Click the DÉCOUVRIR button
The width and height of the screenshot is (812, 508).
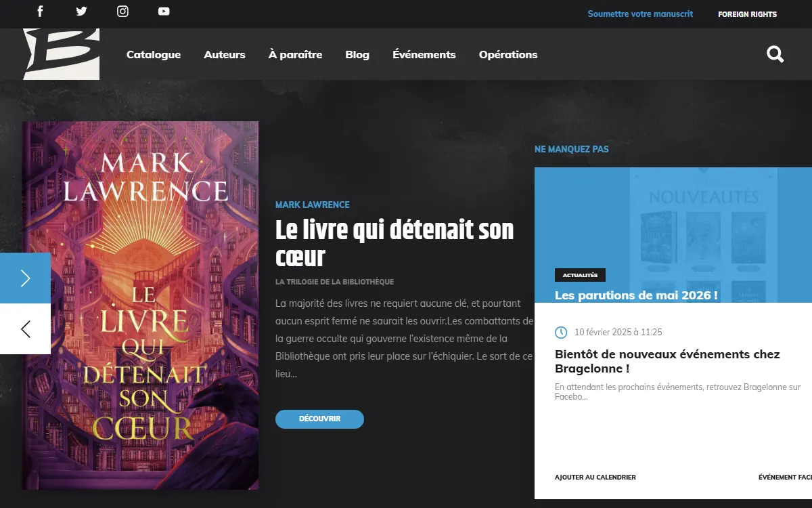(319, 419)
